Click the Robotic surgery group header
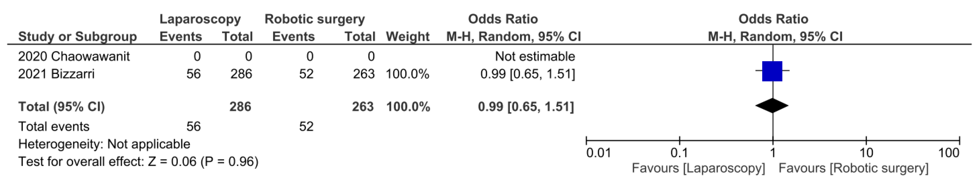 (315, 19)
